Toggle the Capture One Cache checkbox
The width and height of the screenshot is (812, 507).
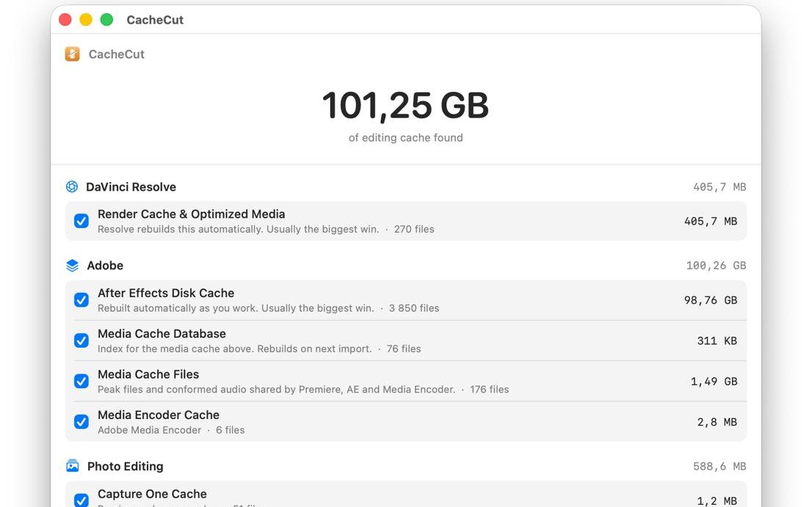click(81, 500)
